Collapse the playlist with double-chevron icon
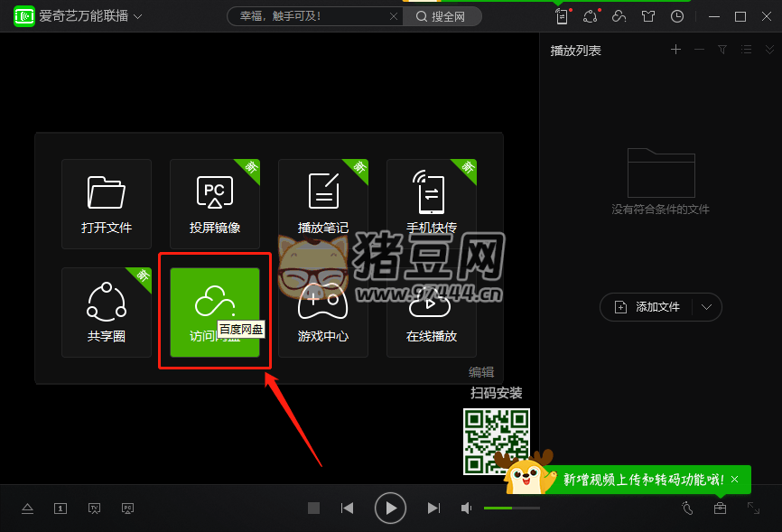The image size is (782, 532). pyautogui.click(x=768, y=50)
